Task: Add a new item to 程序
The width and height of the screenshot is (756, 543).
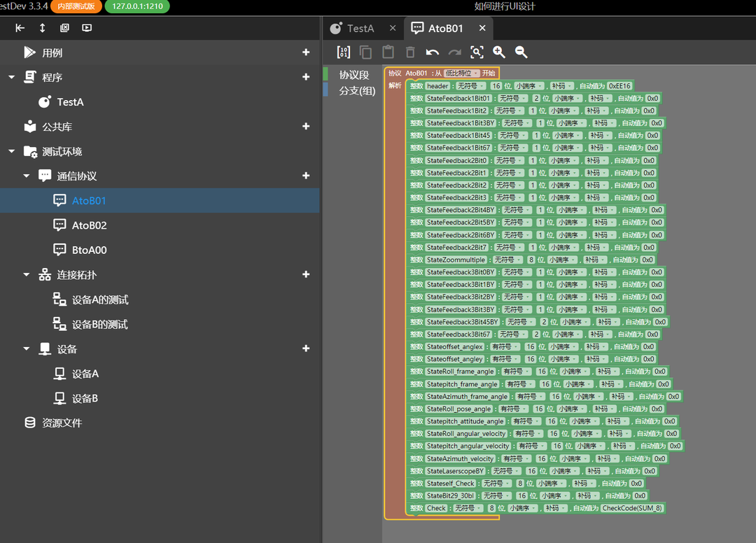Action: (x=306, y=76)
